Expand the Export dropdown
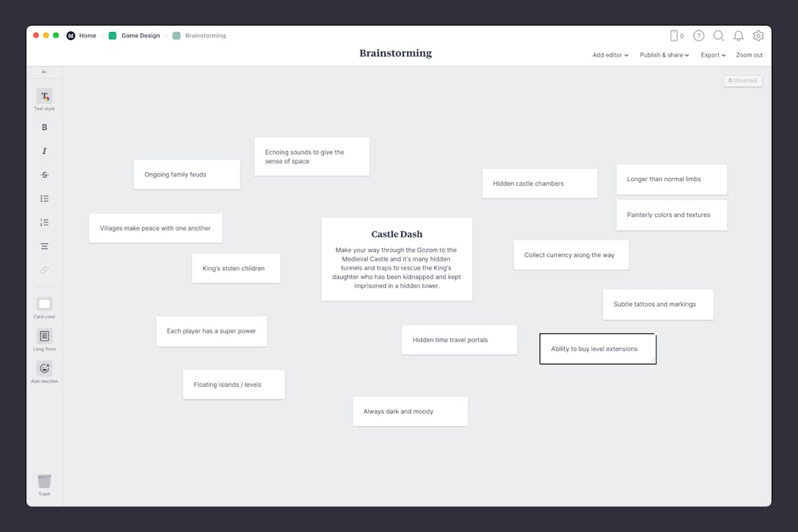The height and width of the screenshot is (532, 798). coord(713,55)
